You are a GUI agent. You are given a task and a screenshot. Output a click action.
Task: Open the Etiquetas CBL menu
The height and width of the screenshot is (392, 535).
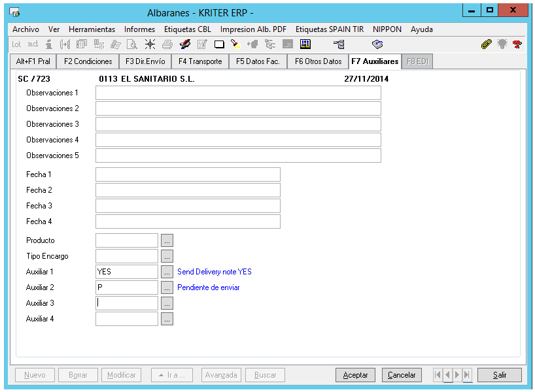(187, 29)
